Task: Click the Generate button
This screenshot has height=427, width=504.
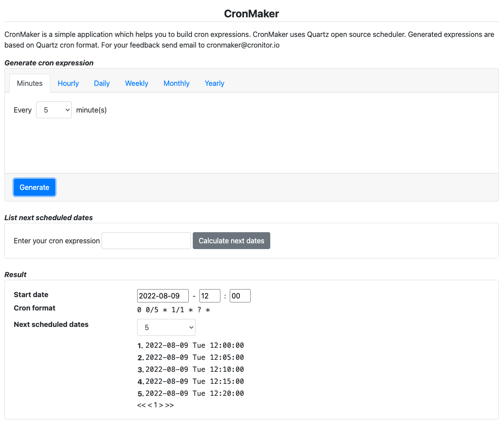Action: coord(34,187)
